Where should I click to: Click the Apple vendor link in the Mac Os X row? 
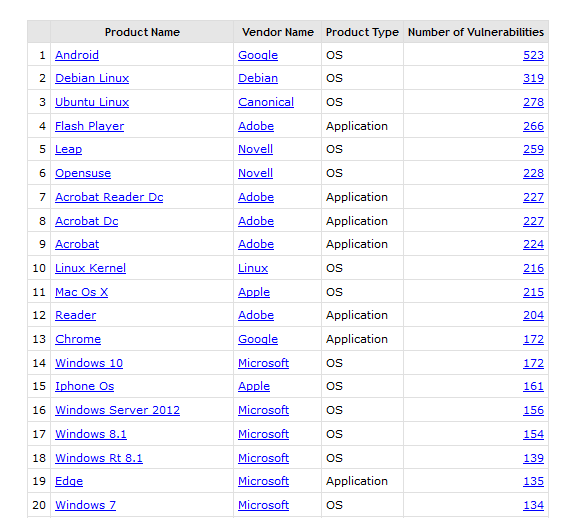[x=254, y=292]
